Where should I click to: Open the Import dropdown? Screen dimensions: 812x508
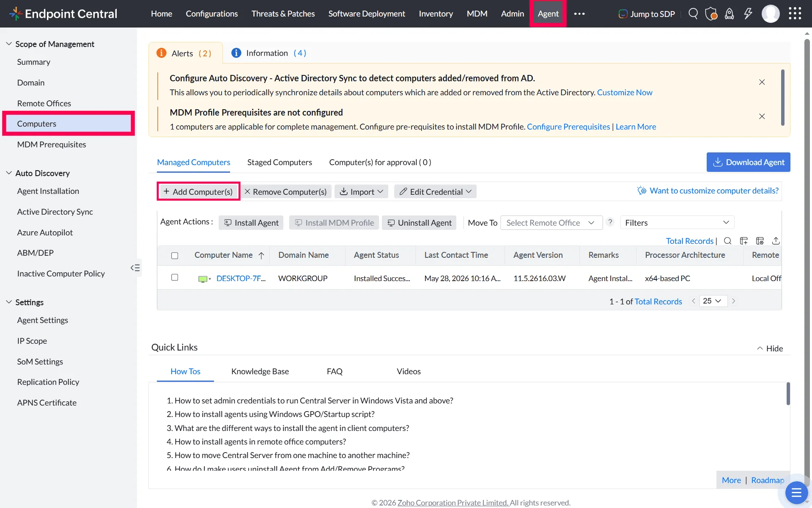tap(362, 191)
